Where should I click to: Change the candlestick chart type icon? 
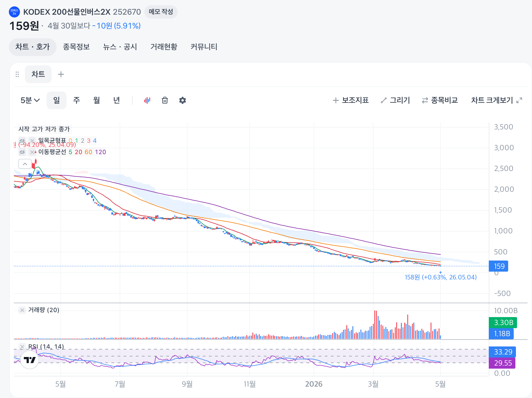(x=147, y=100)
